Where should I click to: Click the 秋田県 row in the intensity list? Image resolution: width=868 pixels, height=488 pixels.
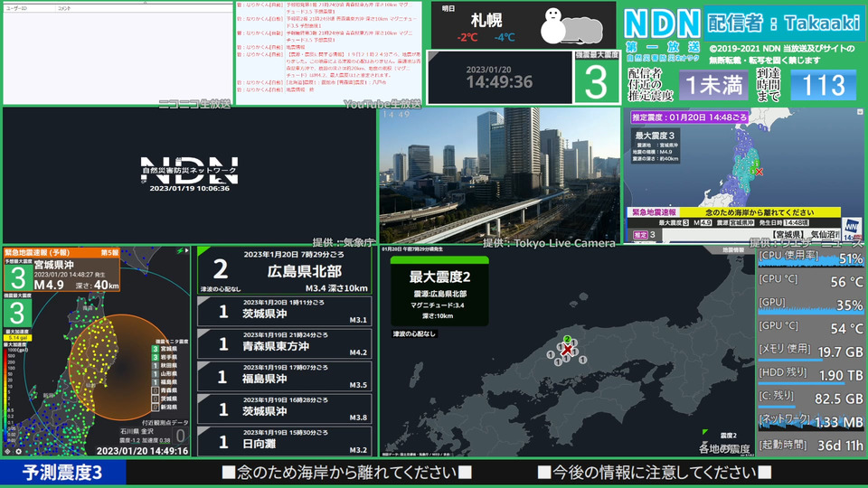coord(165,366)
